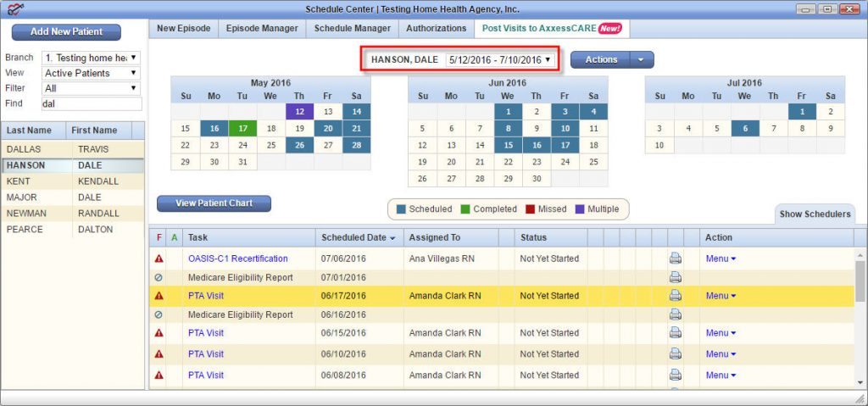Click alert icon on 06/15/2016 PTA Visit
This screenshot has width=868, height=406.
(159, 333)
